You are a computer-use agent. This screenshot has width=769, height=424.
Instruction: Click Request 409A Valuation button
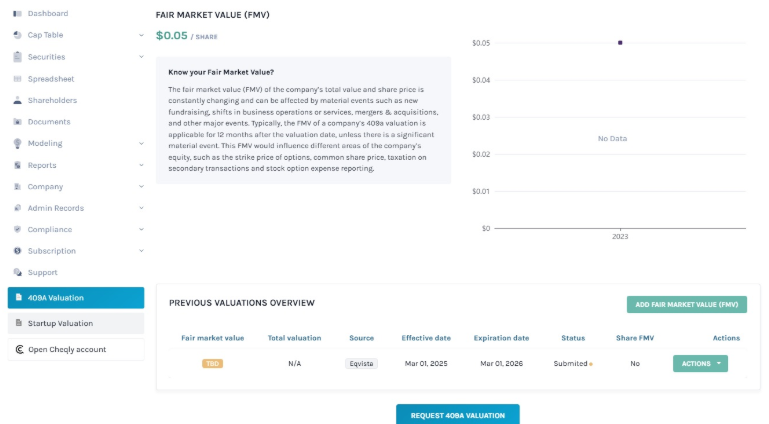[x=458, y=415]
